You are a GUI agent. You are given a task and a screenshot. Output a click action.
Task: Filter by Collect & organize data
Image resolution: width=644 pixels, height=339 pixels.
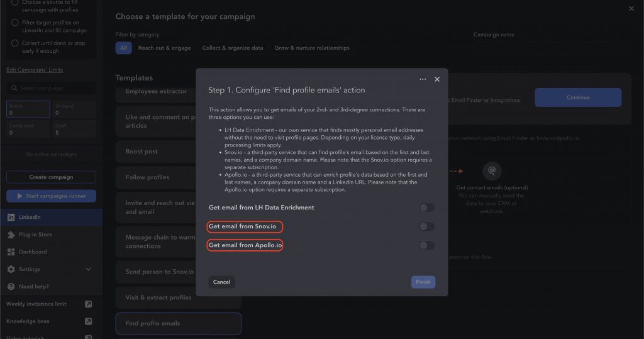click(x=233, y=48)
